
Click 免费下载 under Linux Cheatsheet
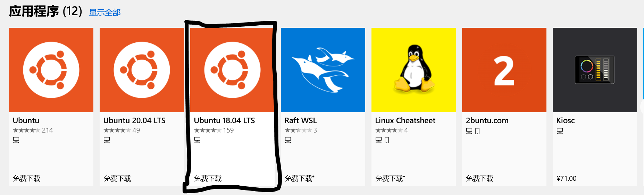(x=390, y=178)
